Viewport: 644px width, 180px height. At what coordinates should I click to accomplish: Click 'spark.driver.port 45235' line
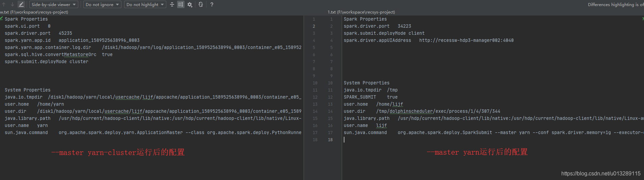pos(38,33)
